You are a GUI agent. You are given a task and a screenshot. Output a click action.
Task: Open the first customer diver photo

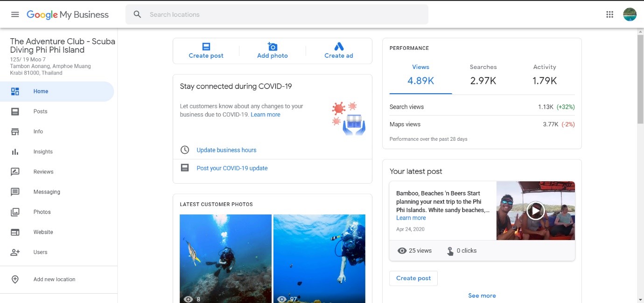coord(225,256)
